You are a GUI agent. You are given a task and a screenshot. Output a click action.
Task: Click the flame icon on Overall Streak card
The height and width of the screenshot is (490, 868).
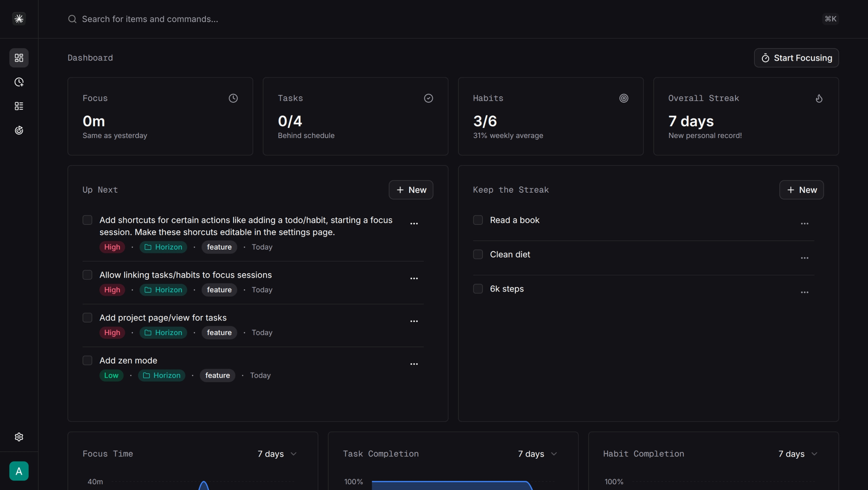[819, 99]
